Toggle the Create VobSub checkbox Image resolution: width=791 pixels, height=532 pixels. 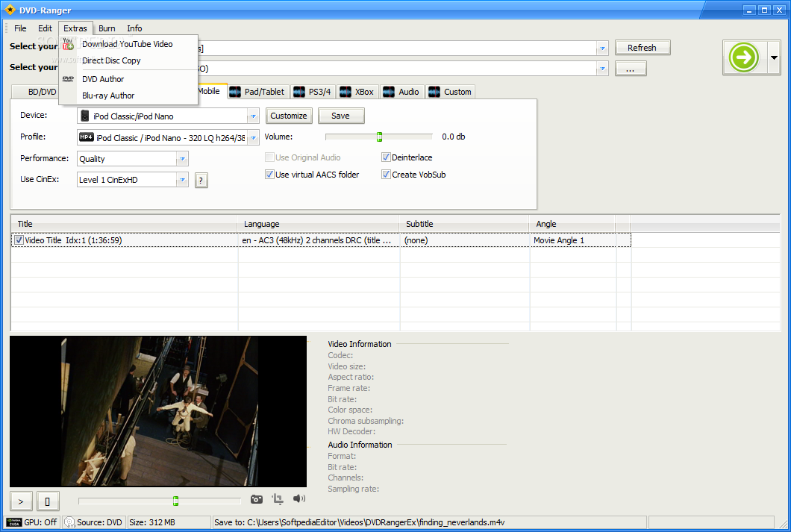[x=386, y=174]
